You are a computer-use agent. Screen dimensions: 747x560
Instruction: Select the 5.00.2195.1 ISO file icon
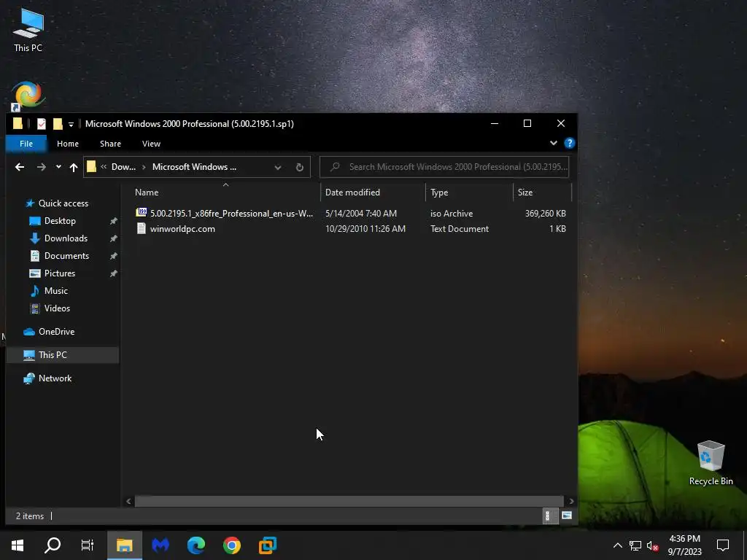click(141, 213)
